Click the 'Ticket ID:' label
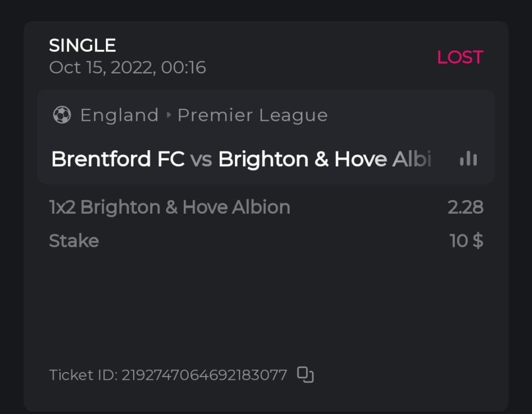The width and height of the screenshot is (532, 414). pos(83,375)
